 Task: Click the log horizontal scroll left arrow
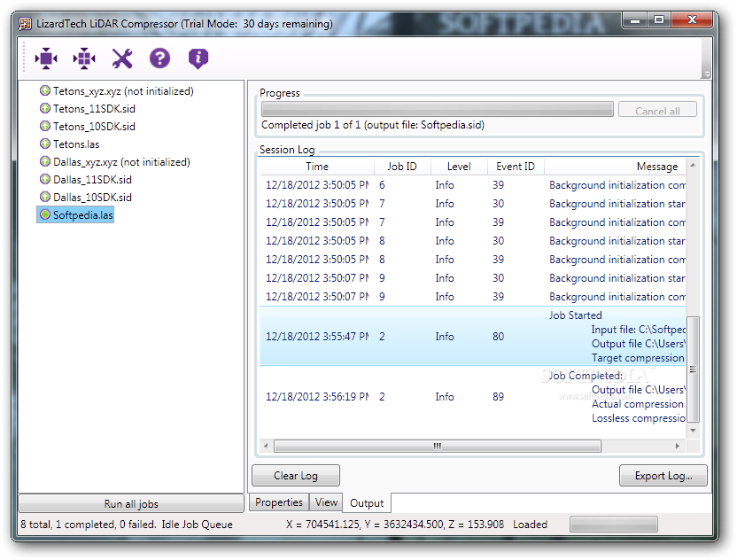pos(266,446)
